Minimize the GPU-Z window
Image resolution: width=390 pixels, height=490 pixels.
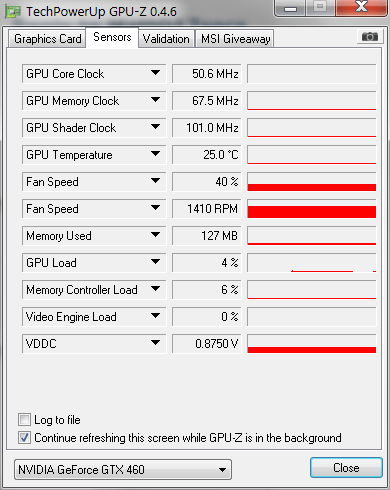click(x=290, y=8)
